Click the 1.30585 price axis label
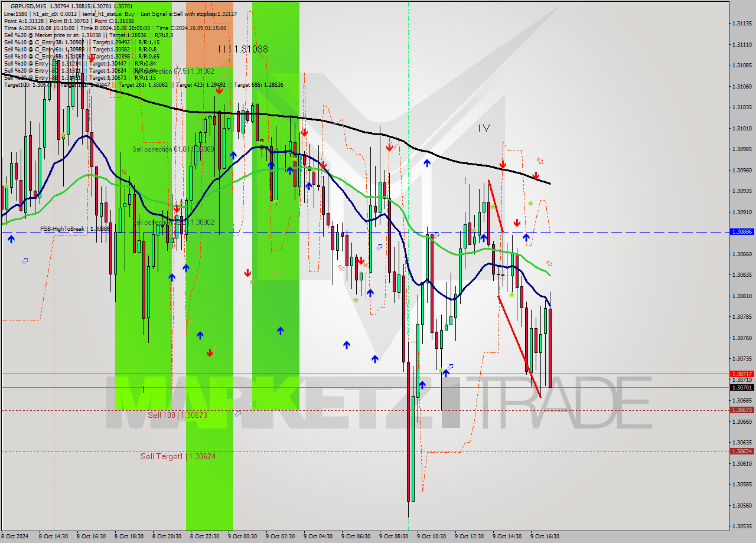Viewport: 756px width, 543px height. 742,485
